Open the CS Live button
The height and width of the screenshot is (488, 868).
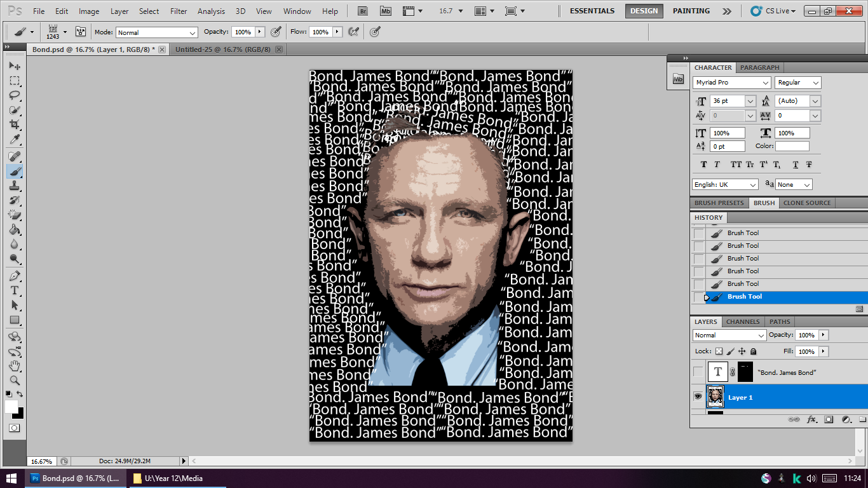click(x=772, y=11)
